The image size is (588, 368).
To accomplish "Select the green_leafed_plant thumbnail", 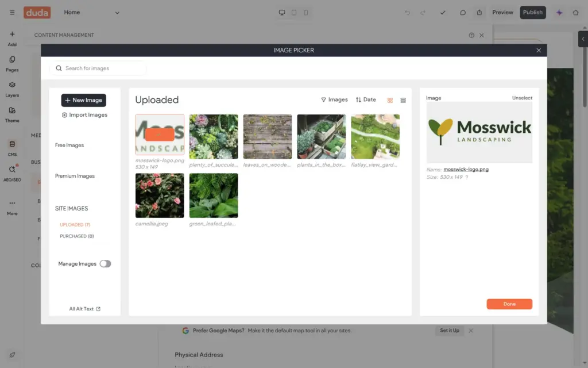I will click(214, 195).
